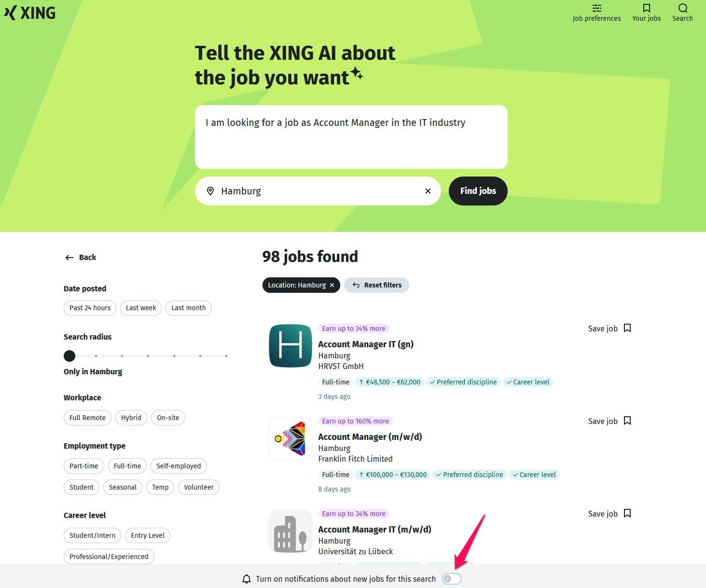Go Back from the filter panel
Viewport: 706px width, 588px height.
81,258
